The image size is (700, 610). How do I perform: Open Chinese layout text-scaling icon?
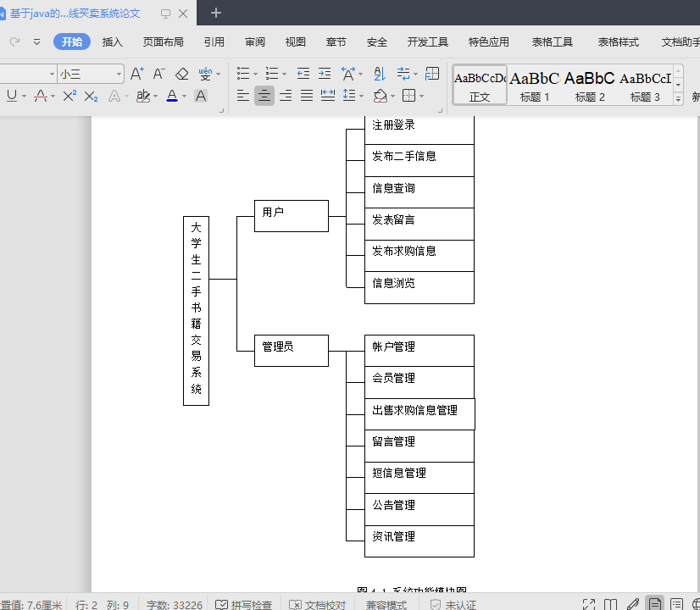tap(348, 73)
